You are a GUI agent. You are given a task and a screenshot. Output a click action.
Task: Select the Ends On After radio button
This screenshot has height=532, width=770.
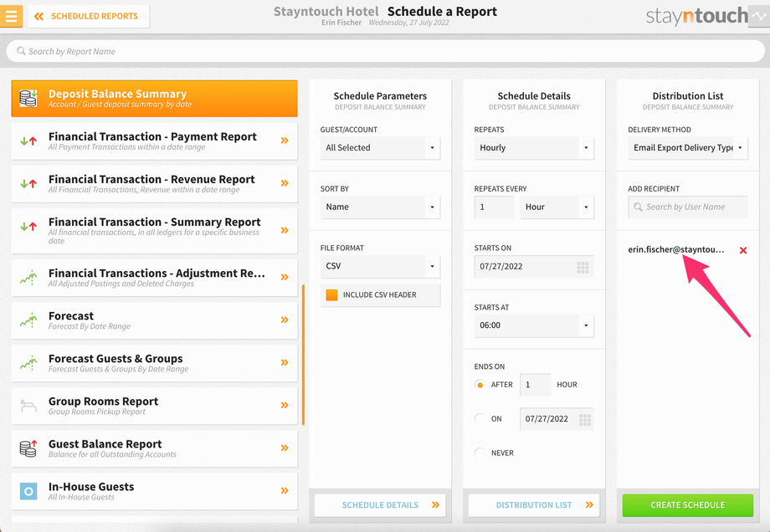(480, 385)
